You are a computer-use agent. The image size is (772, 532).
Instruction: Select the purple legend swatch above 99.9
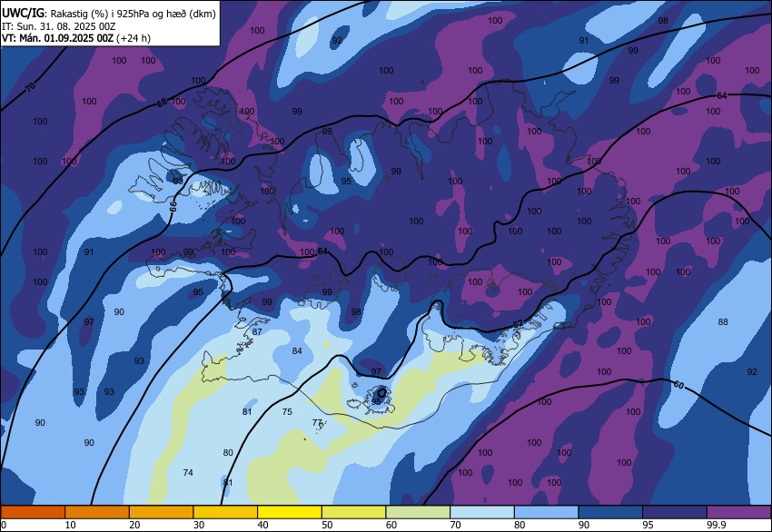pyautogui.click(x=739, y=512)
